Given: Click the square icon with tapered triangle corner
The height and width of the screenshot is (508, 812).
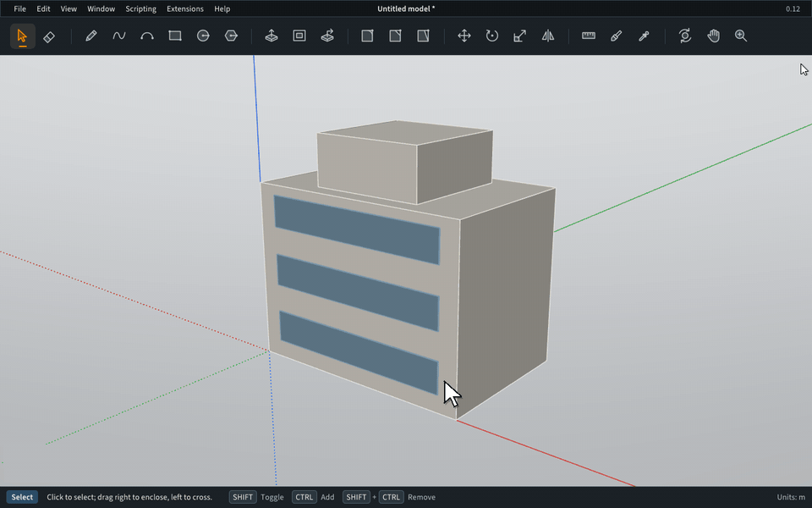Looking at the screenshot, I should (x=423, y=36).
